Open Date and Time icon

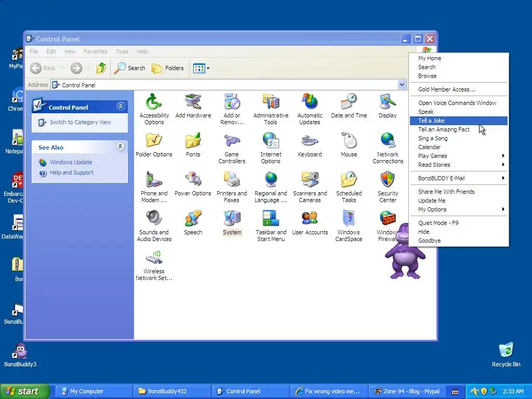[349, 105]
